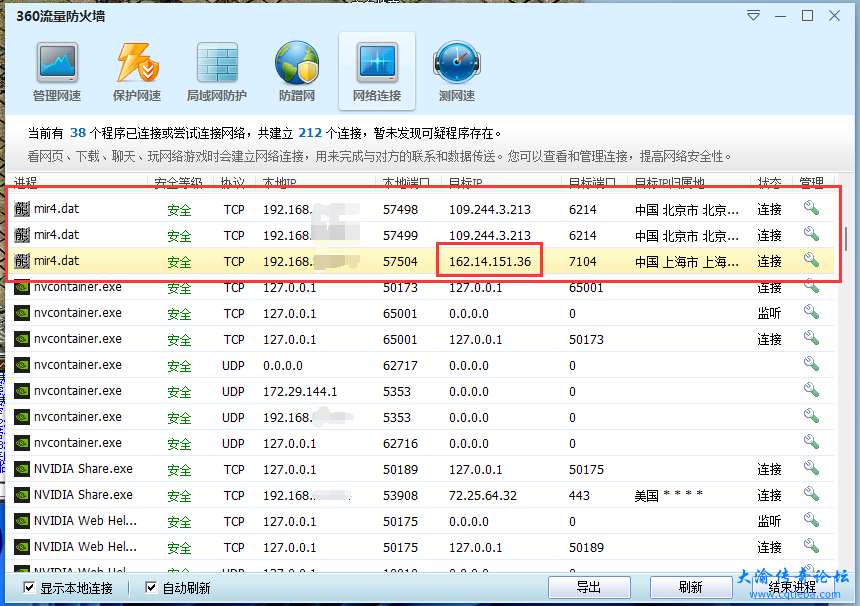Select local port 57498
Viewport: 860px width, 606px height.
[x=400, y=209]
